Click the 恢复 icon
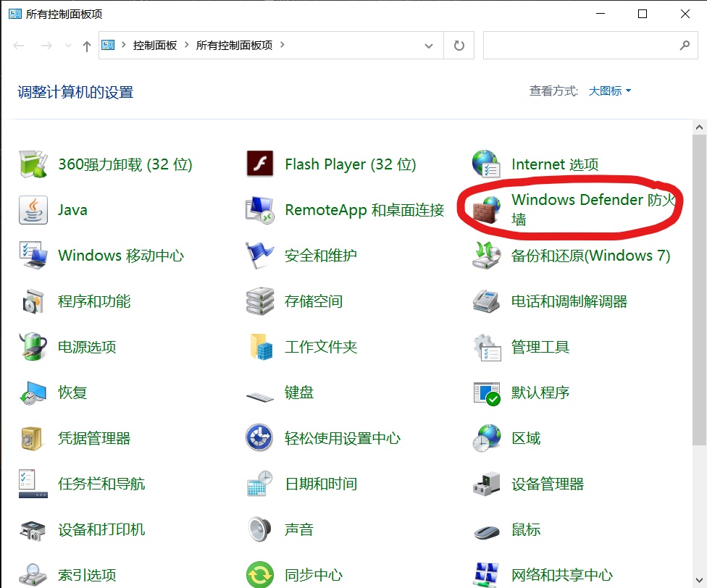 [33, 393]
